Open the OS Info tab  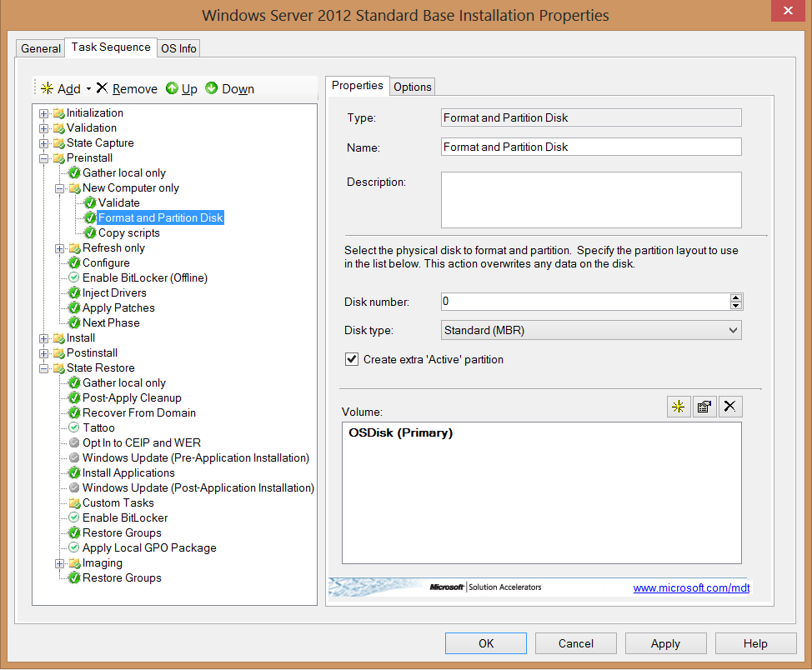[x=178, y=48]
